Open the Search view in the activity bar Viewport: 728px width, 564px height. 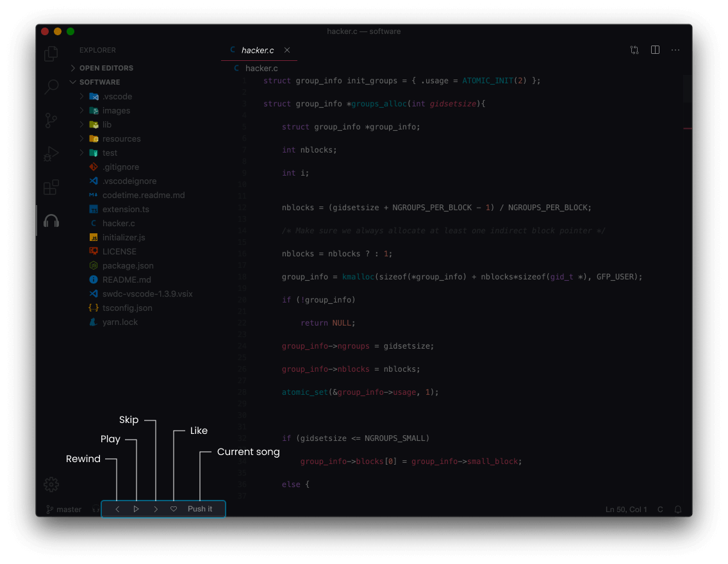pos(51,87)
